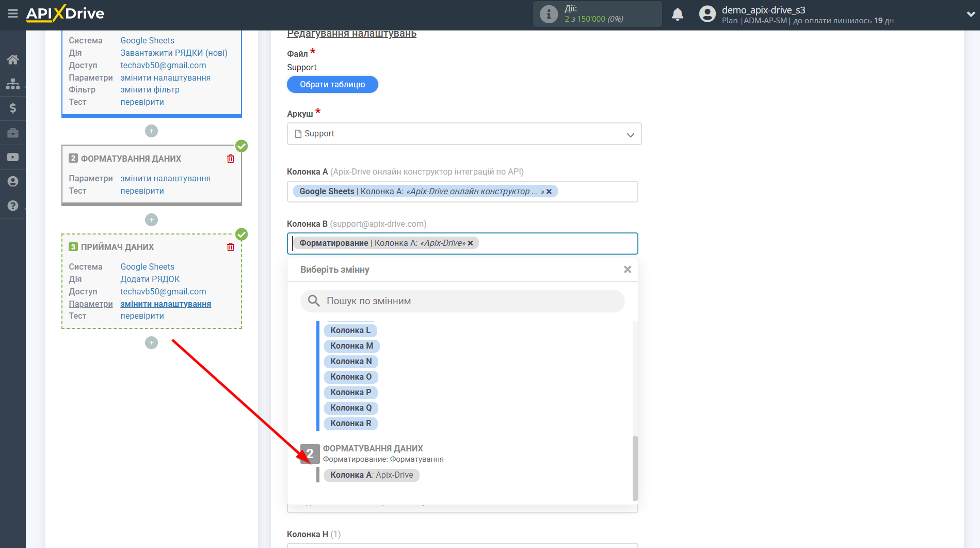Viewport: 980px width, 548px height.
Task: Click the actions info icon in header
Action: (x=549, y=14)
